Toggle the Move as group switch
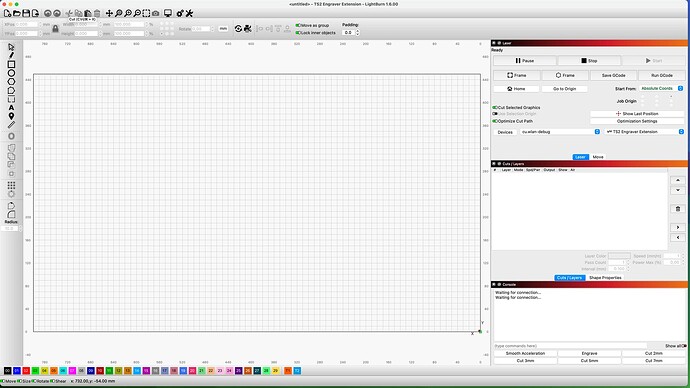 [298, 25]
